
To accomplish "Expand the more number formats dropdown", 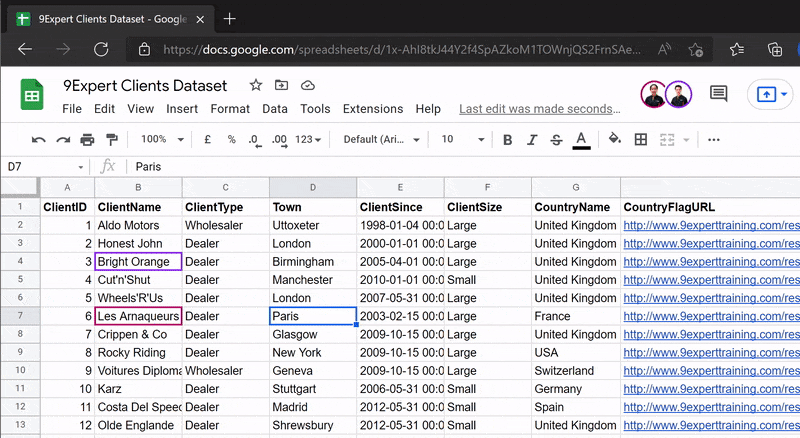I will [309, 140].
